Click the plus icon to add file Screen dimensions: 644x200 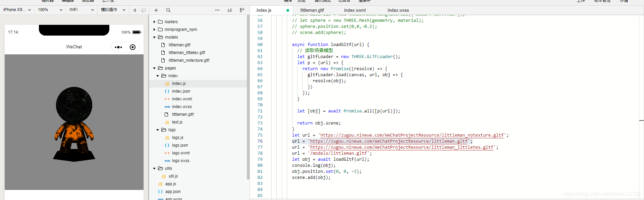156,10
